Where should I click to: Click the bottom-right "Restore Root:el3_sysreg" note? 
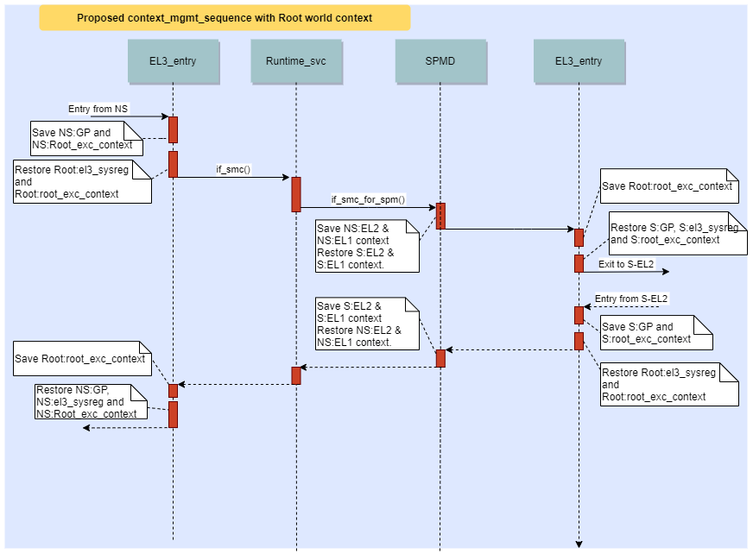(670, 384)
